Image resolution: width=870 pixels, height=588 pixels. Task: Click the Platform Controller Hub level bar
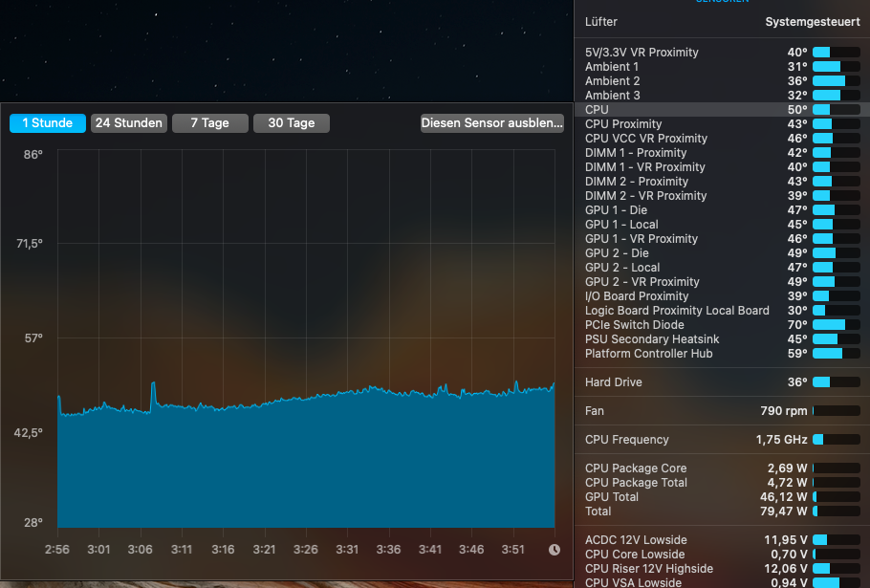pyautogui.click(x=837, y=354)
